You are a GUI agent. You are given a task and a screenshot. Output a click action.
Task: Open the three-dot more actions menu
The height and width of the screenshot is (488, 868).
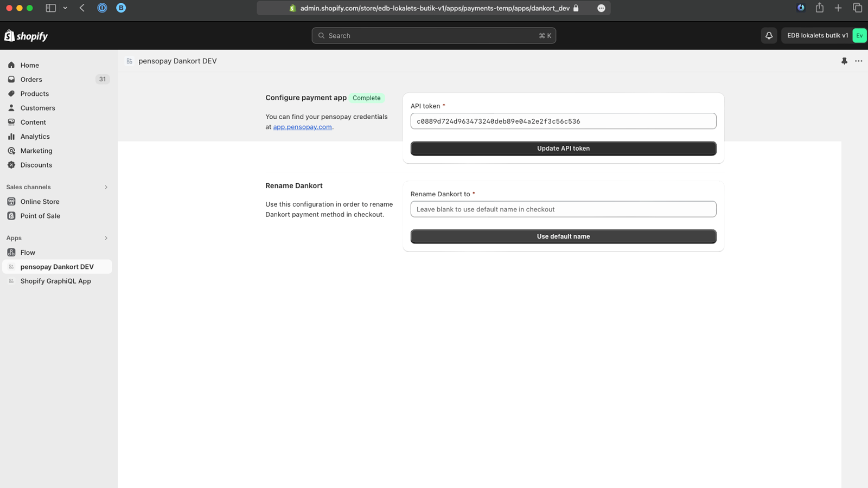point(858,61)
